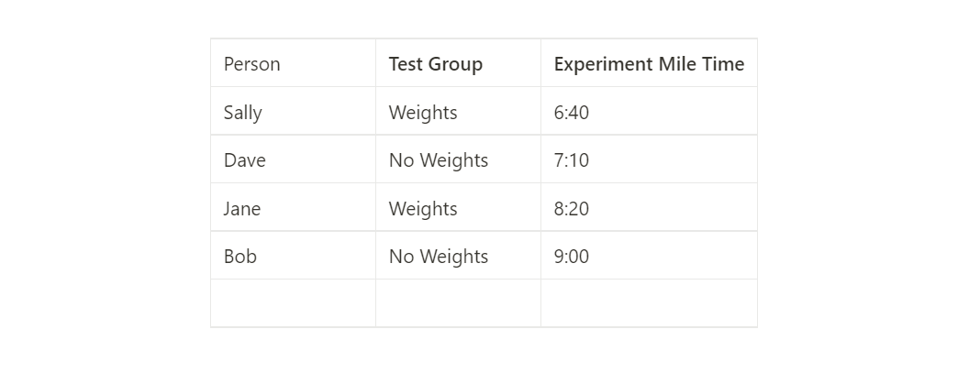This screenshot has height=373, width=980.
Task: Click the 6:40 mile time cell
Action: [x=572, y=113]
